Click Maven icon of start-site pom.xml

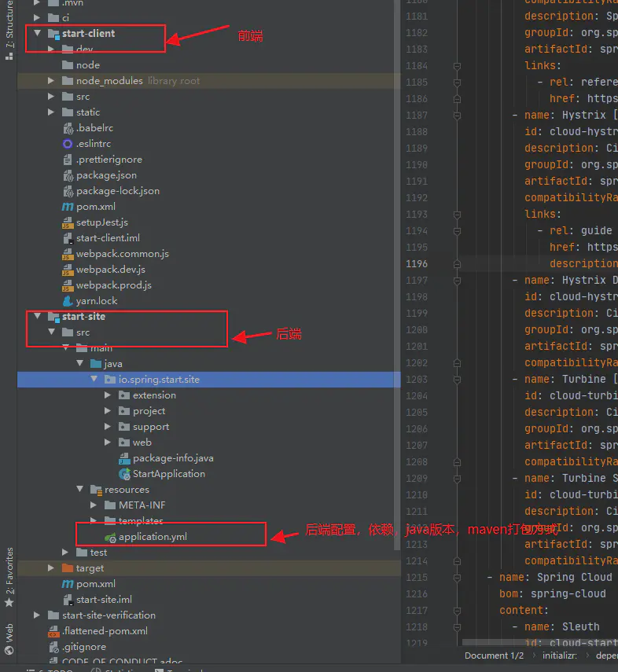point(68,584)
